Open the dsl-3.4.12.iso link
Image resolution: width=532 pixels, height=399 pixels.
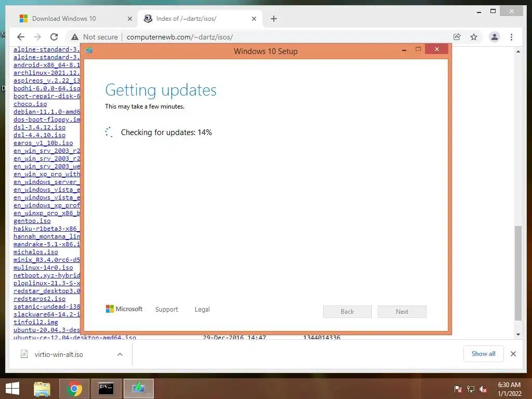coord(39,128)
